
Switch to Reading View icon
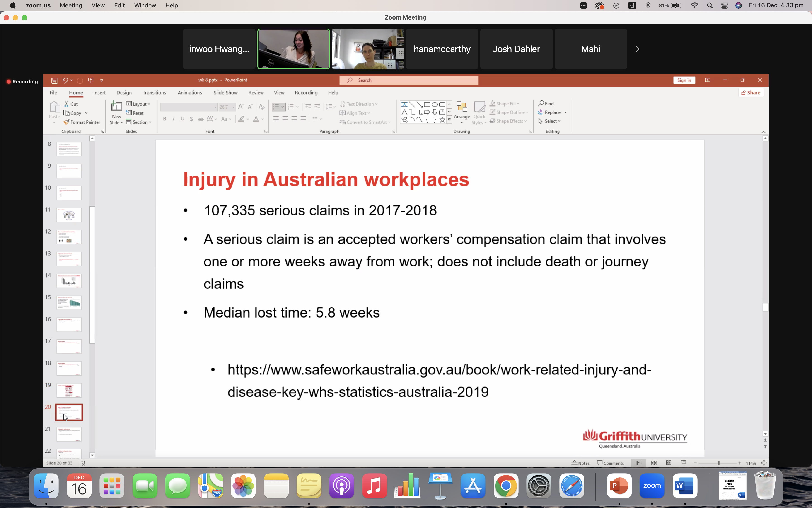tap(669, 463)
